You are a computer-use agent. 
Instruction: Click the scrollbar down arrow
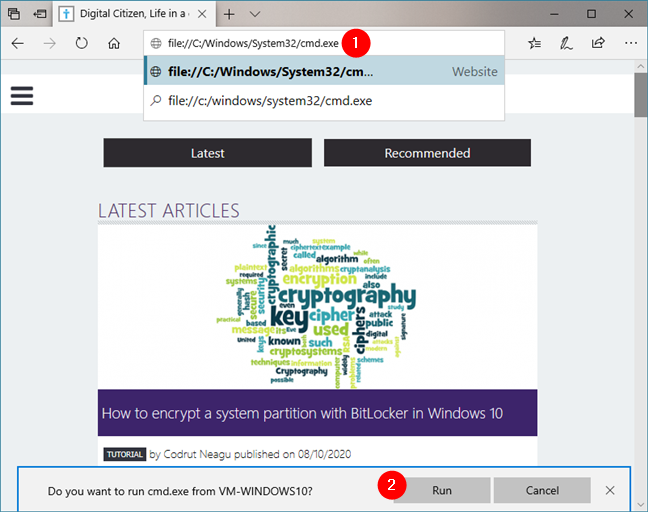641,505
